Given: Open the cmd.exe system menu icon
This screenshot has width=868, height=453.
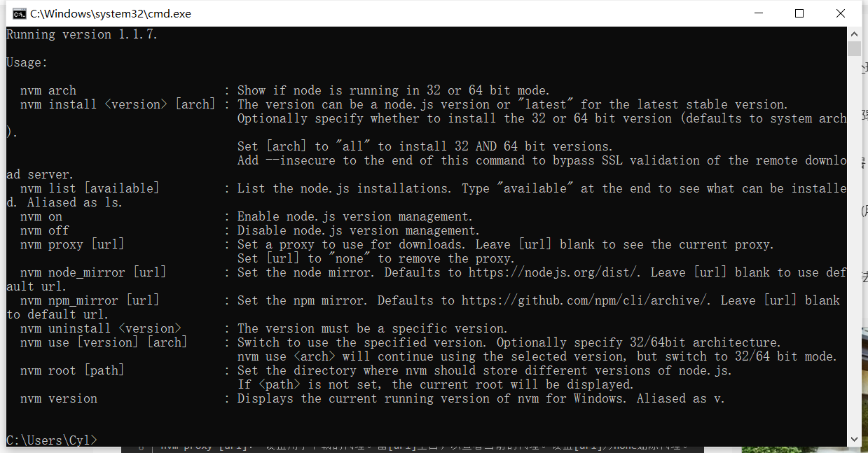Looking at the screenshot, I should 20,13.
